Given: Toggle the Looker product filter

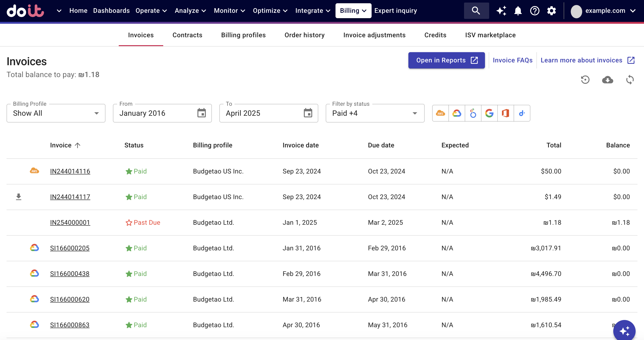Looking at the screenshot, I should coord(473,113).
